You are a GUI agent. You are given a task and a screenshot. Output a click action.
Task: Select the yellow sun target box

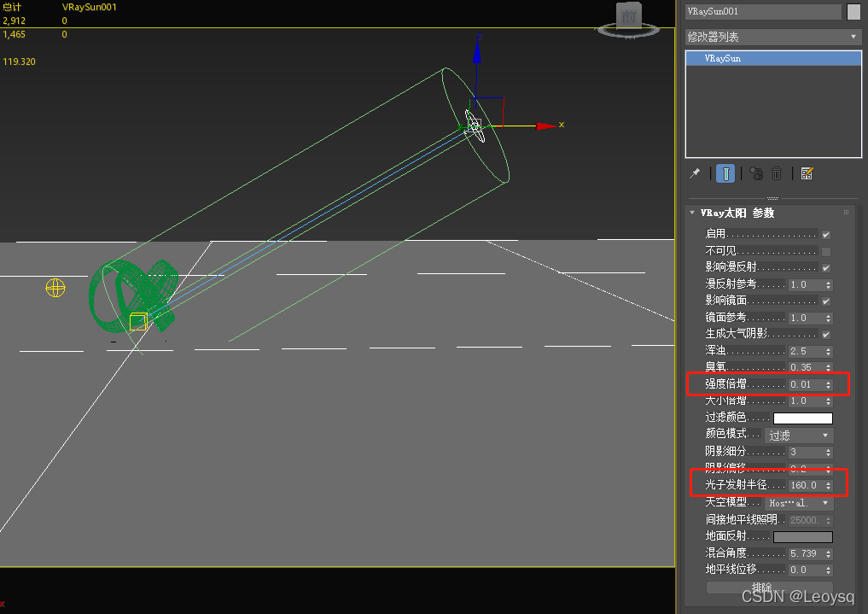[x=138, y=321]
